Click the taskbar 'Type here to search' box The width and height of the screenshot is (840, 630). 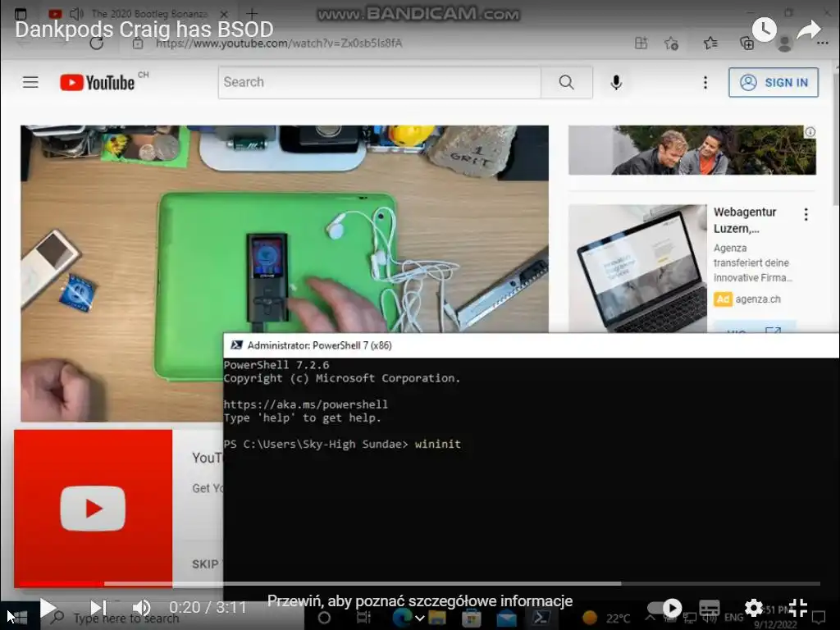(171, 618)
